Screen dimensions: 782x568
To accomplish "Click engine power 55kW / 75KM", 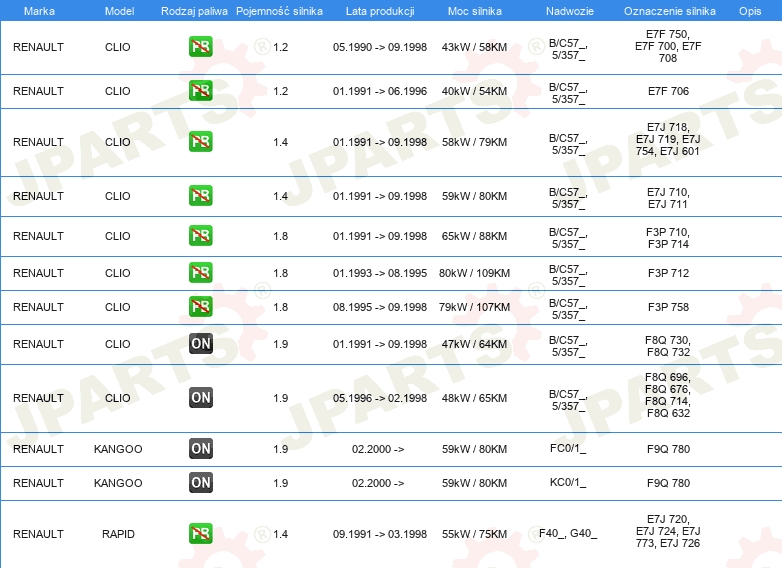I will point(474,534).
